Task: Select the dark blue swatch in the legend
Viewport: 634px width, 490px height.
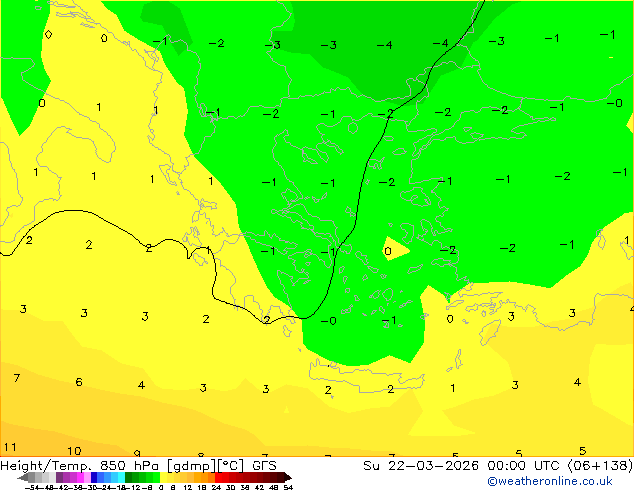Action: [x=94, y=477]
